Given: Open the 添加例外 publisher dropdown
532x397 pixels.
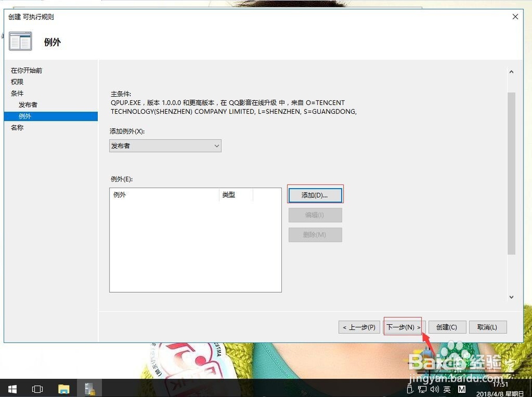Looking at the screenshot, I should click(x=165, y=145).
